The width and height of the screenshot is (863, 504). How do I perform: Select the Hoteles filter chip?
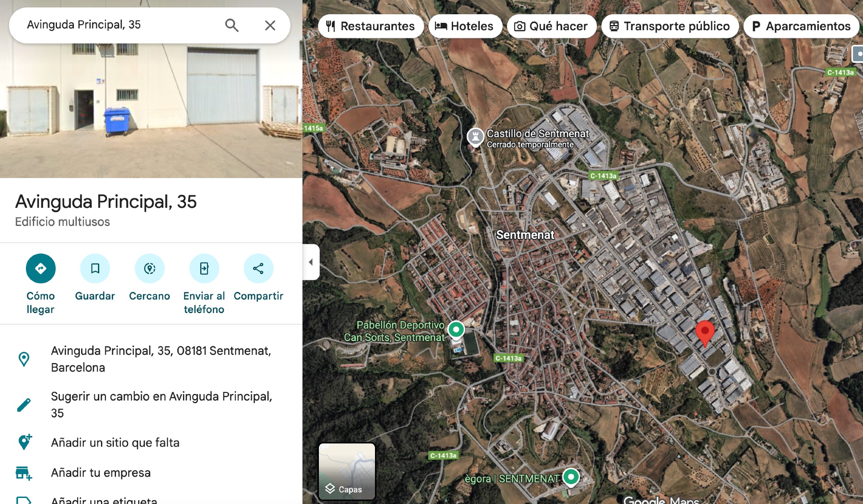(465, 26)
